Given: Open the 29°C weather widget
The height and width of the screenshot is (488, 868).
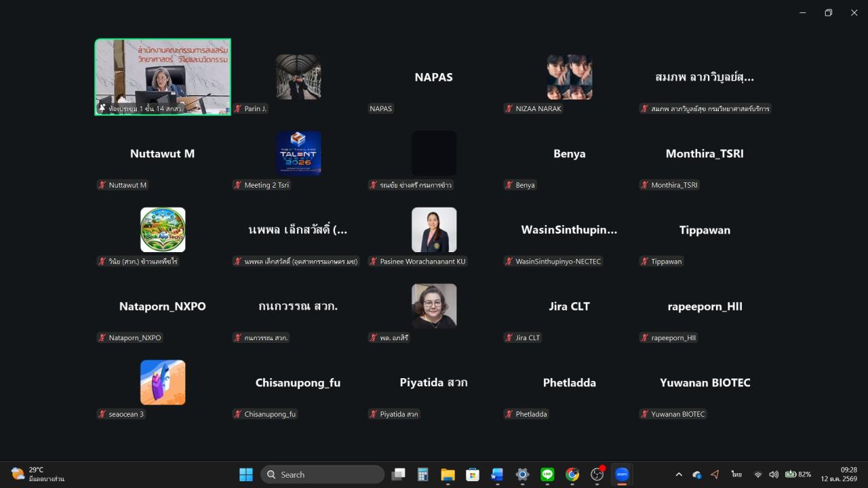Looking at the screenshot, I should tap(38, 474).
